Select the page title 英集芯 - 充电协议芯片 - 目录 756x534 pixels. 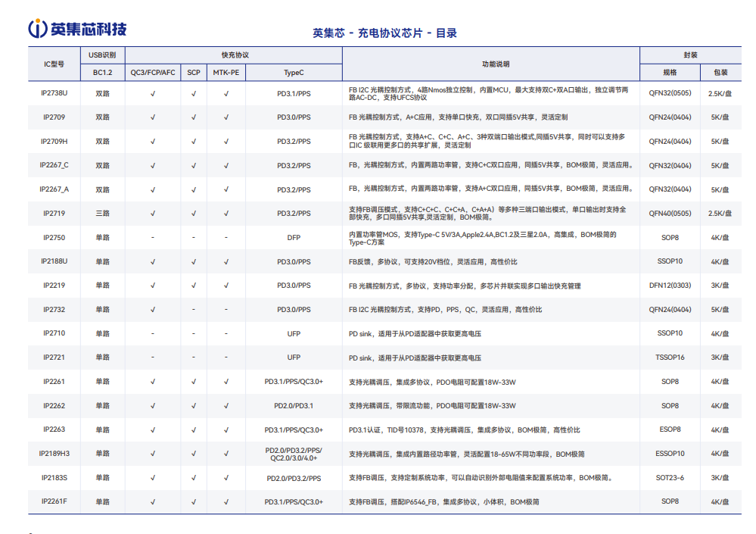(x=384, y=33)
